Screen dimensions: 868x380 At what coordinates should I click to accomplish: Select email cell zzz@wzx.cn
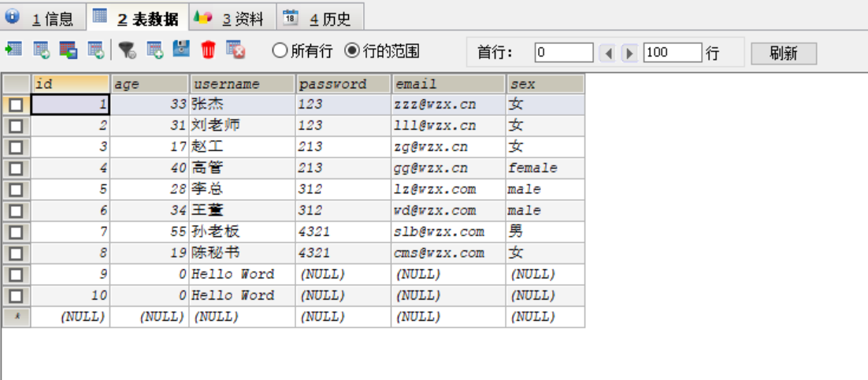448,105
